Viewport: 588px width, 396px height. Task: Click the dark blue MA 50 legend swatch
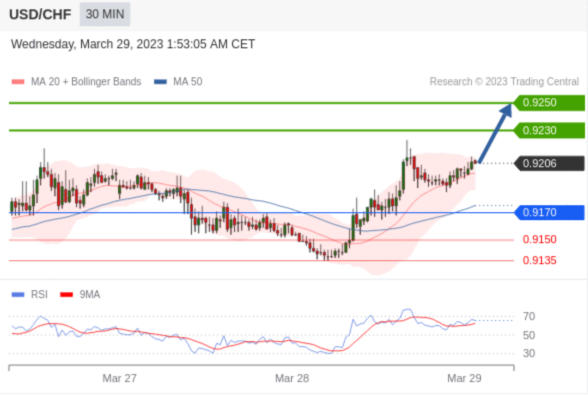point(160,82)
